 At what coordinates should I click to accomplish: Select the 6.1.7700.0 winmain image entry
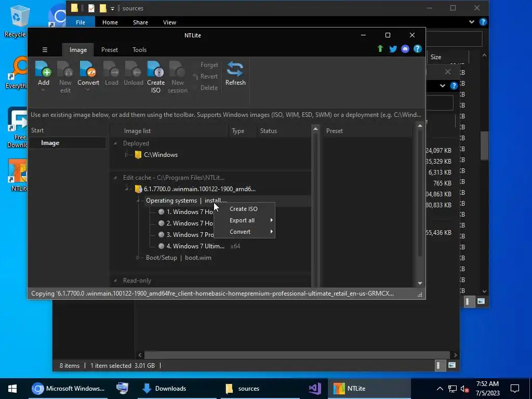199,189
